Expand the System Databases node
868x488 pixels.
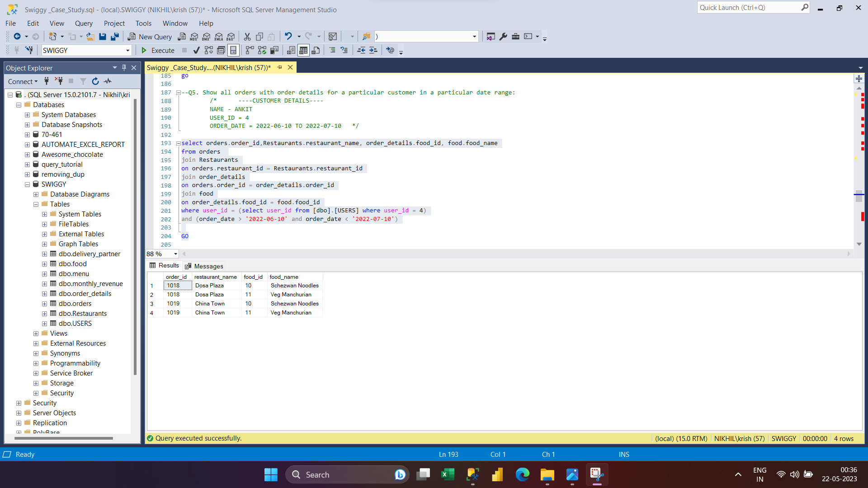click(27, 115)
